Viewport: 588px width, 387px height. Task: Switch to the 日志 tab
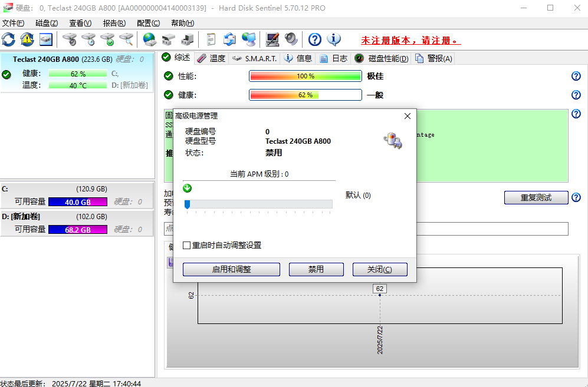(333, 58)
